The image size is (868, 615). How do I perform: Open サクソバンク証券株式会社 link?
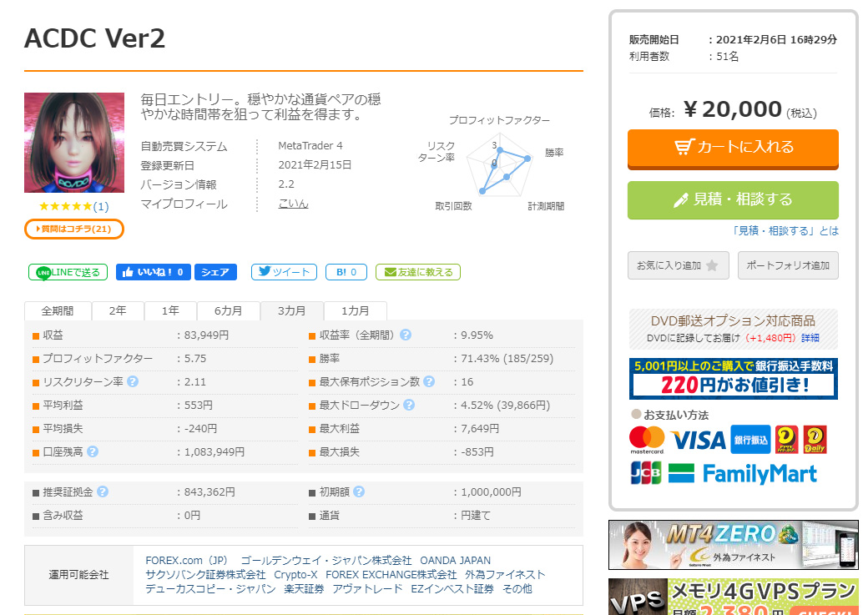205,575
